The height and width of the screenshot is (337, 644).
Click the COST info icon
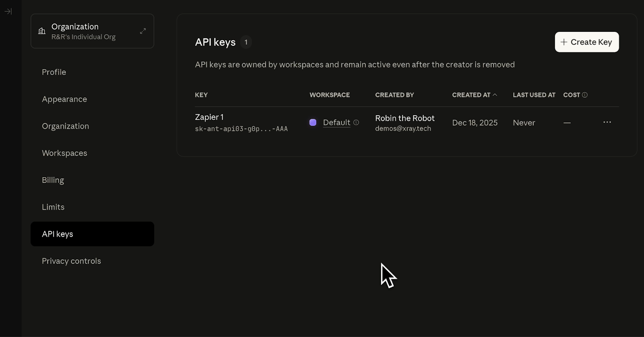(585, 95)
